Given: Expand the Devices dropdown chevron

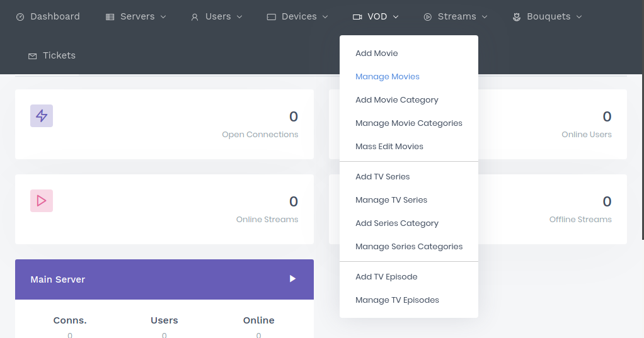Looking at the screenshot, I should [x=325, y=17].
